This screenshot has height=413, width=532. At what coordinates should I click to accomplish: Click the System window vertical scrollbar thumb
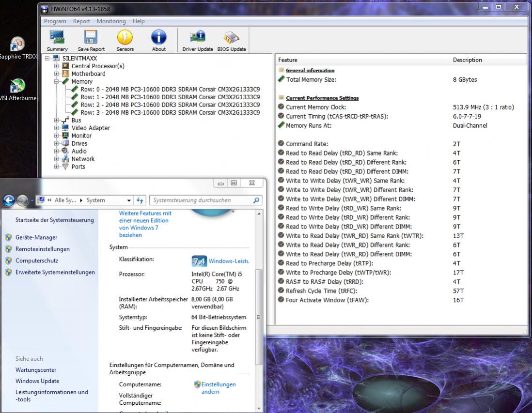[x=259, y=317]
